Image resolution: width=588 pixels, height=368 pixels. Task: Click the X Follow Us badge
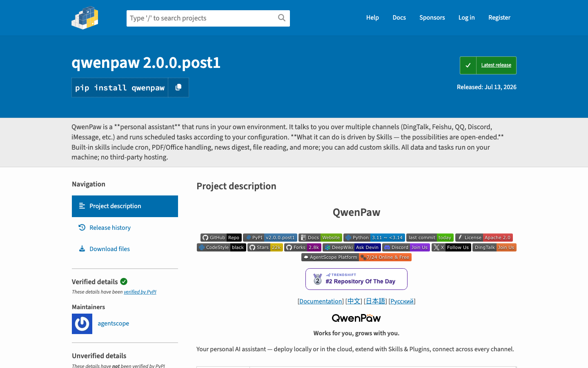(451, 247)
